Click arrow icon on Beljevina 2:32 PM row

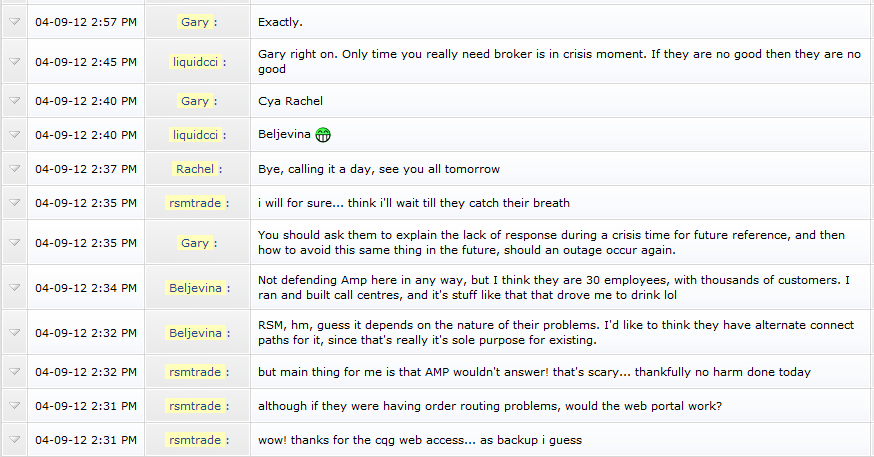tap(14, 333)
